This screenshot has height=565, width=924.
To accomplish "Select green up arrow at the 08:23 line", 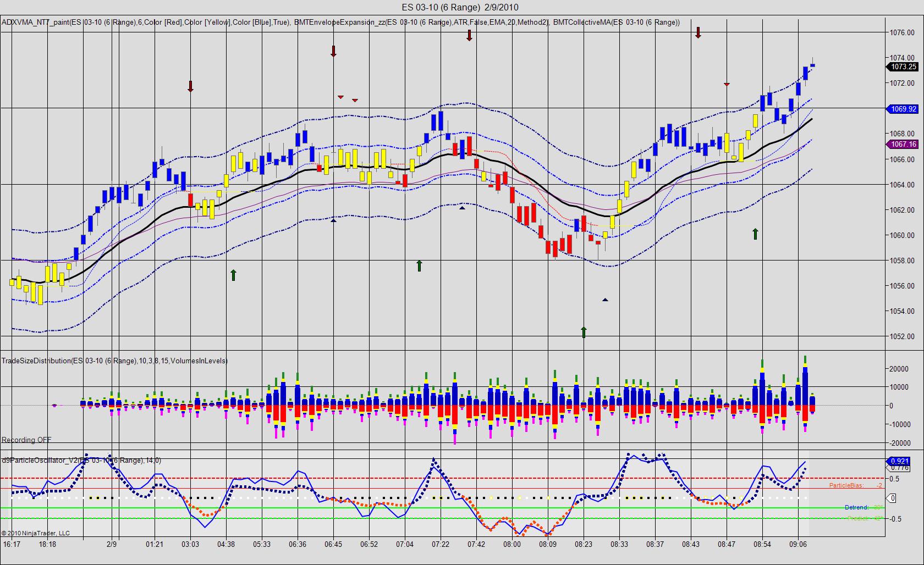I will (584, 332).
